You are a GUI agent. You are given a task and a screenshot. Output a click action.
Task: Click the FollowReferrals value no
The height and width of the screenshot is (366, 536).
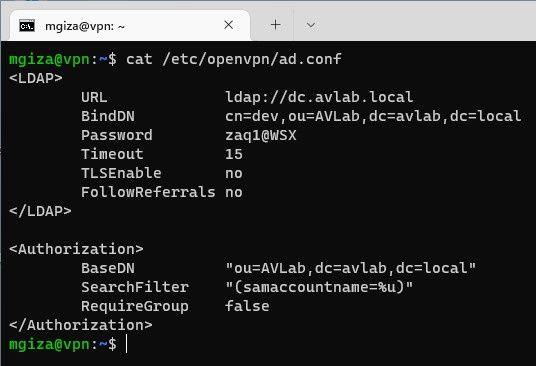coord(234,193)
